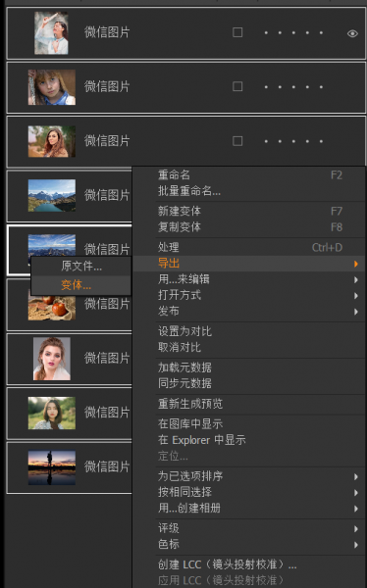Click 微信图片 label beside makeup portrait
The width and height of the screenshot is (367, 588).
[x=107, y=358]
